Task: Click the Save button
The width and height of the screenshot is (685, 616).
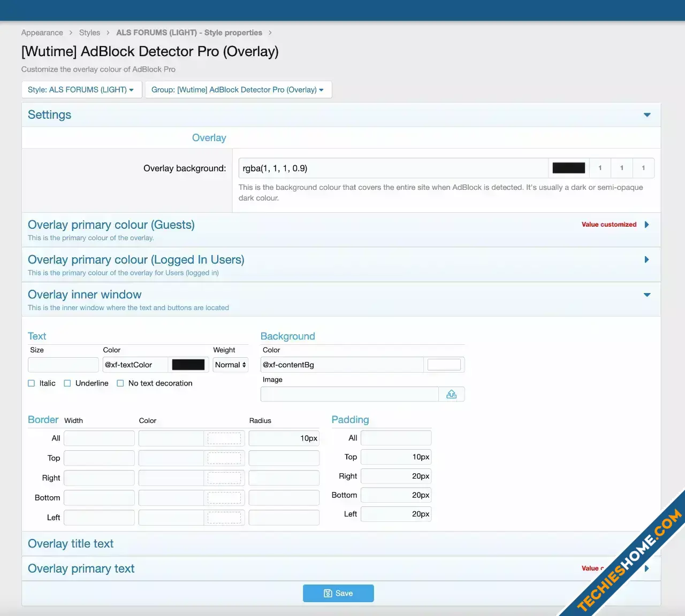Action: tap(338, 594)
